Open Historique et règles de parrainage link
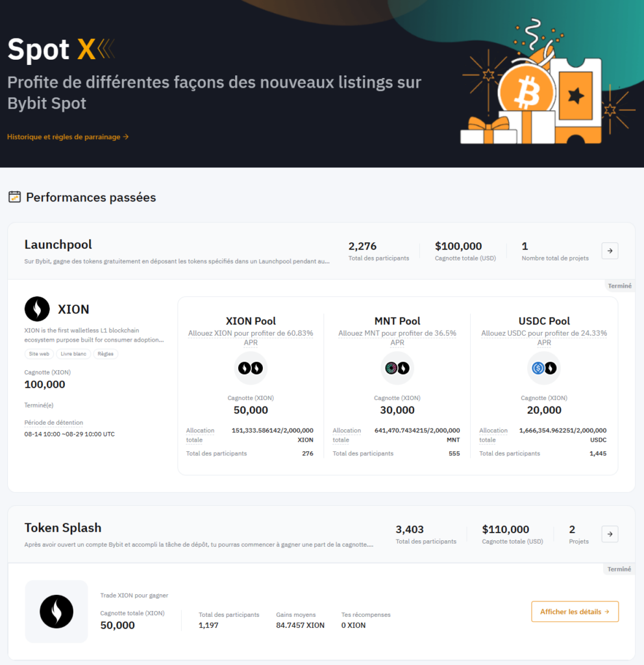Image resolution: width=644 pixels, height=665 pixels. pyautogui.click(x=68, y=137)
